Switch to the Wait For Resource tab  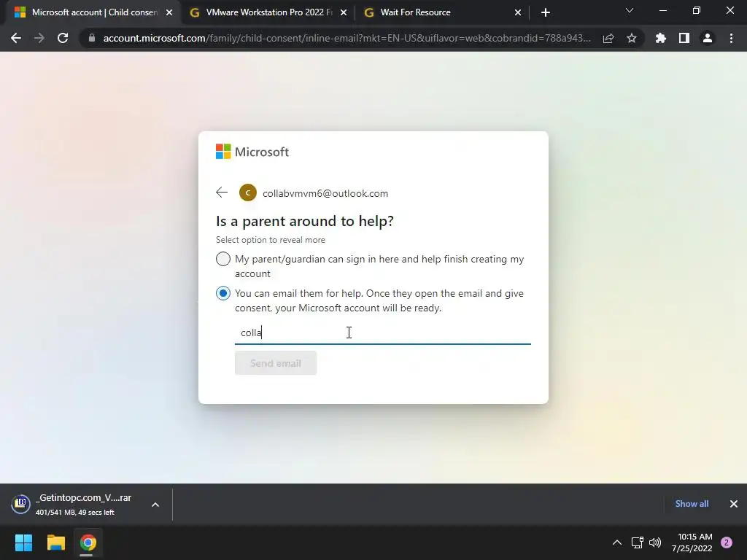tap(442, 12)
